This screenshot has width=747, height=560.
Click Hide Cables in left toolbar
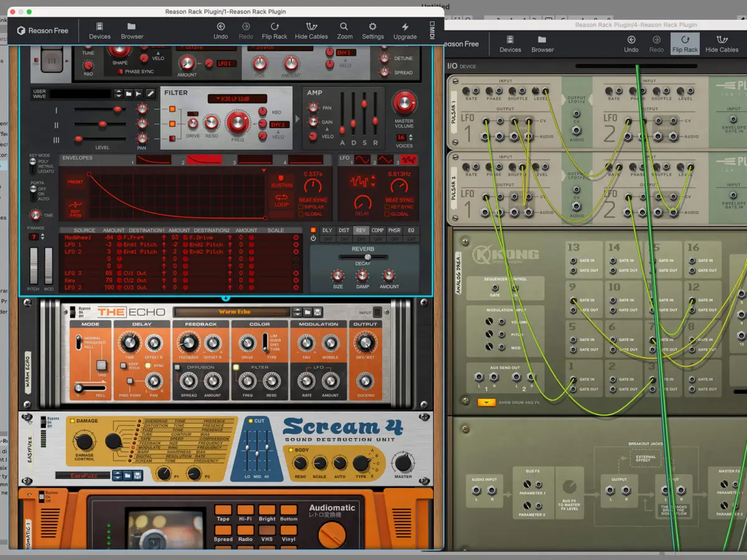click(311, 30)
